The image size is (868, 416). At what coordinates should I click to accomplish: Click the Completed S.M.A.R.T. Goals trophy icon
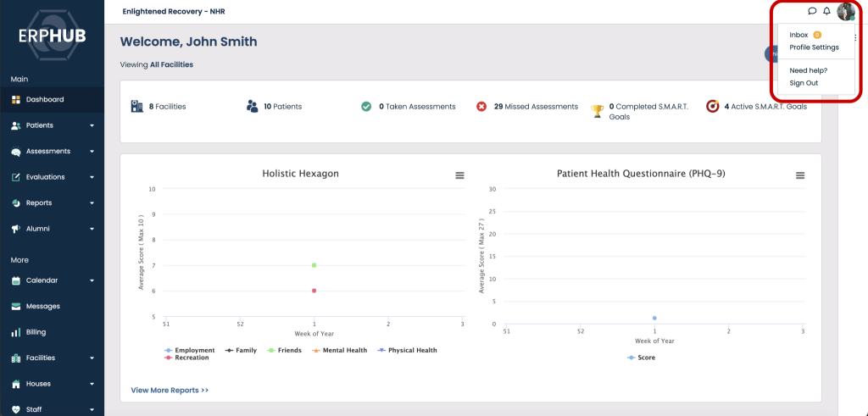tap(598, 111)
